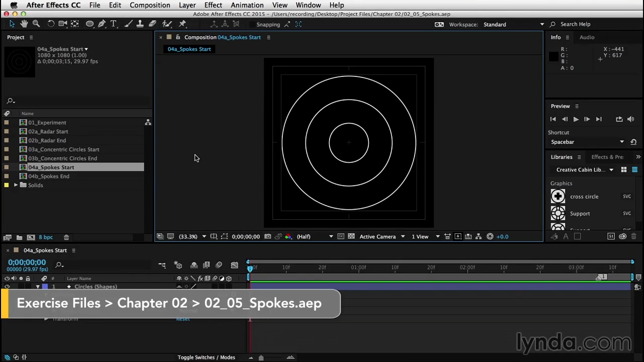This screenshot has width=644, height=362.
Task: Select the Unified Camera tool
Action: coord(63,24)
